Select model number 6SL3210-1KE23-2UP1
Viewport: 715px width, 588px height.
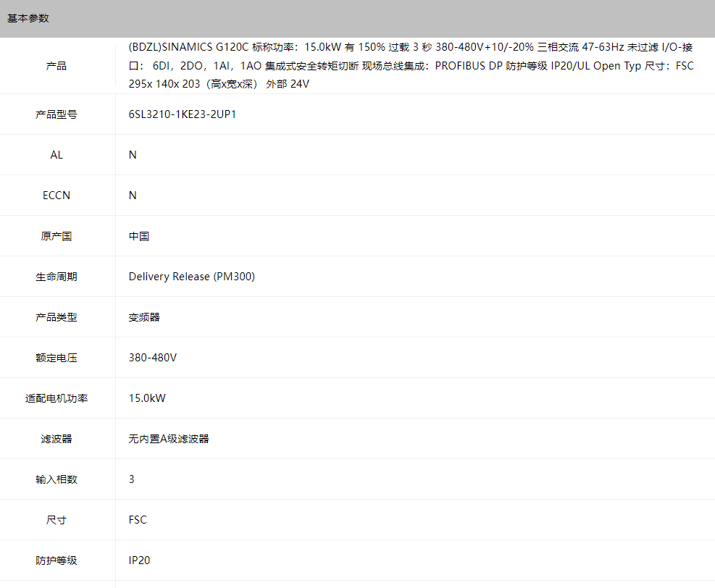coord(183,114)
